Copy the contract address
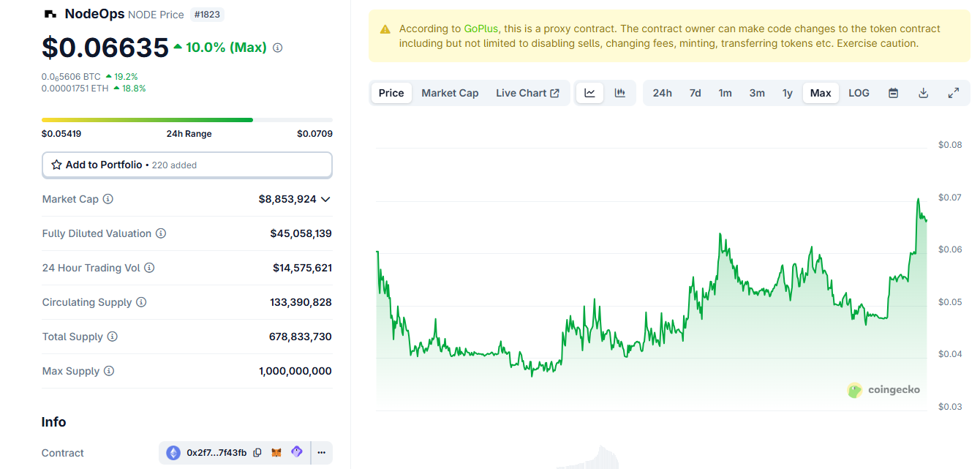 257,453
